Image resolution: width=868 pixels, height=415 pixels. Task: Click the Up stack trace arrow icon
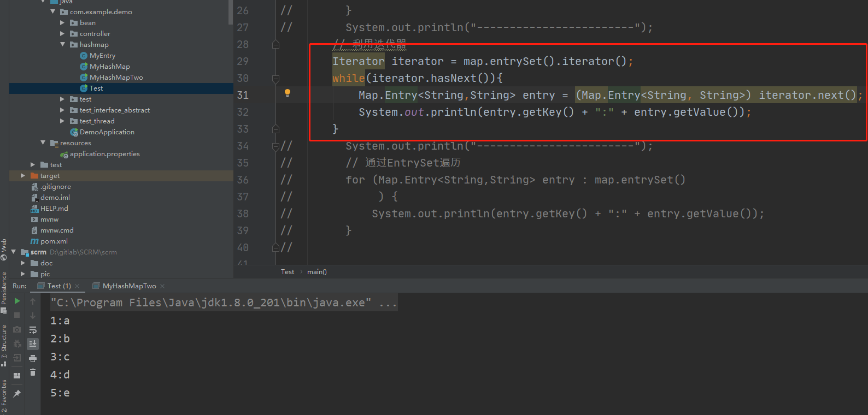coord(33,301)
